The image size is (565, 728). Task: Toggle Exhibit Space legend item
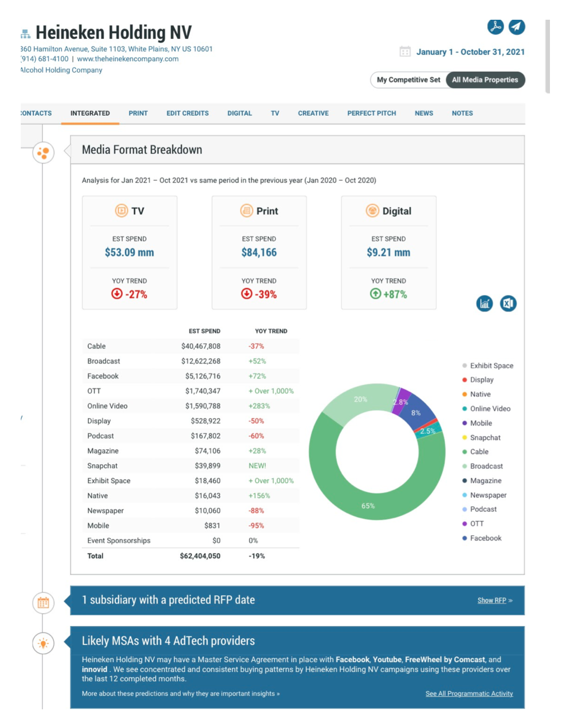point(488,366)
